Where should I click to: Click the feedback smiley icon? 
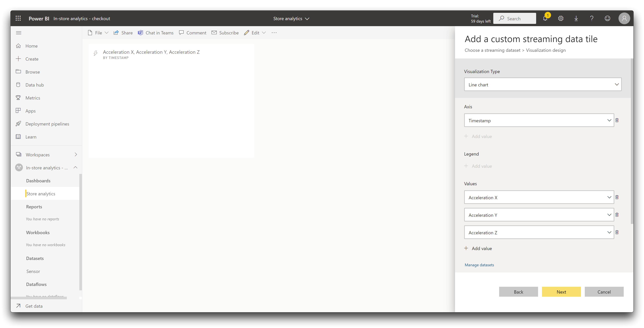click(608, 18)
